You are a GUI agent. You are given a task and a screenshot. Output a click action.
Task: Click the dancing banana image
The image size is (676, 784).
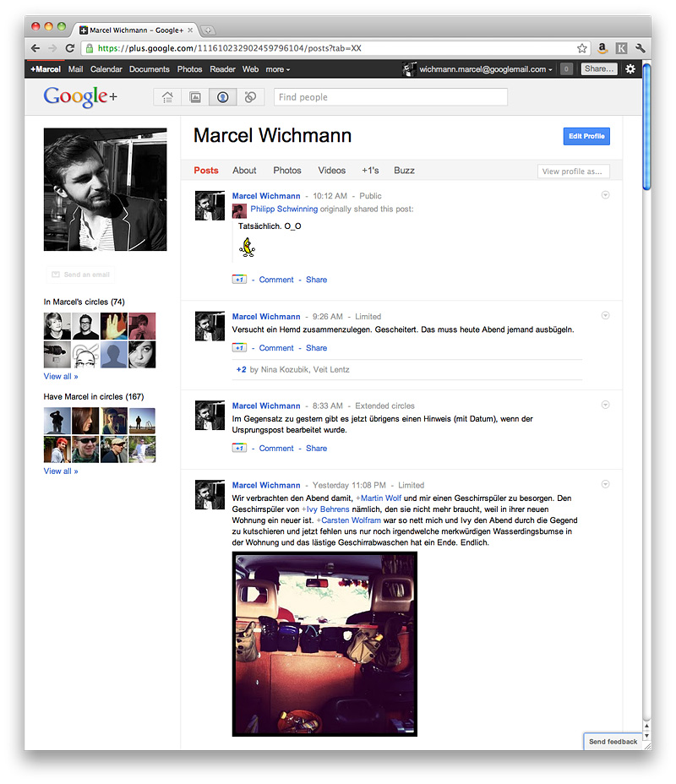(247, 247)
